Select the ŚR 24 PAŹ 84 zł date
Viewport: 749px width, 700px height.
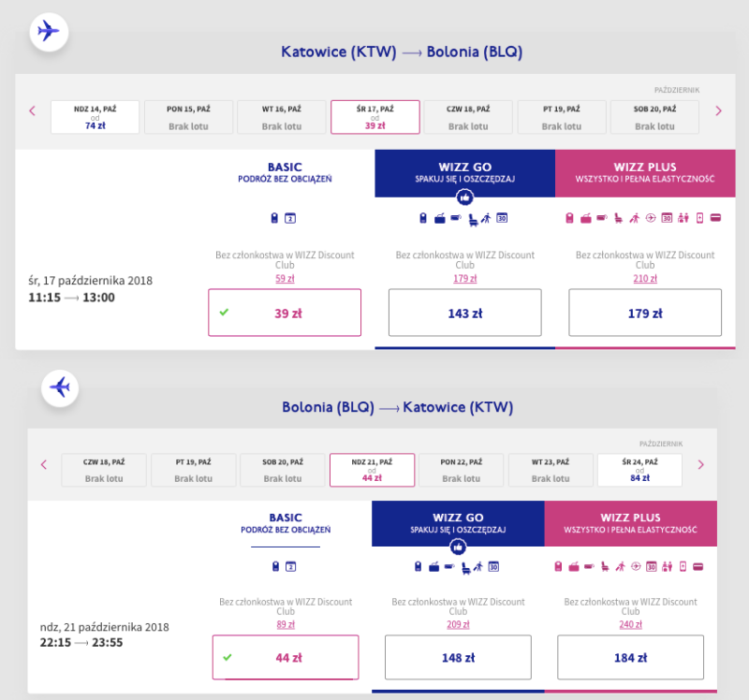pos(639,470)
